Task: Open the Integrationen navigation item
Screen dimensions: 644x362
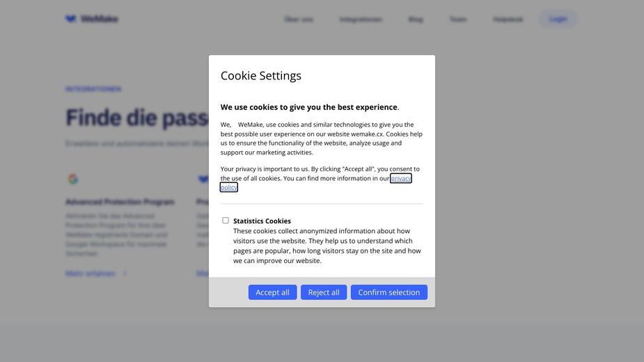Action: click(361, 19)
